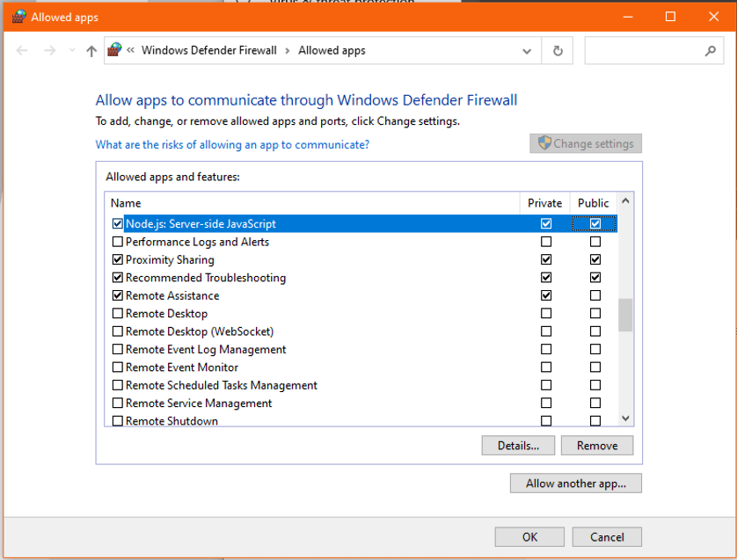
Task: Enable Private for Remote Desktop (WebSocket)
Action: pos(546,331)
